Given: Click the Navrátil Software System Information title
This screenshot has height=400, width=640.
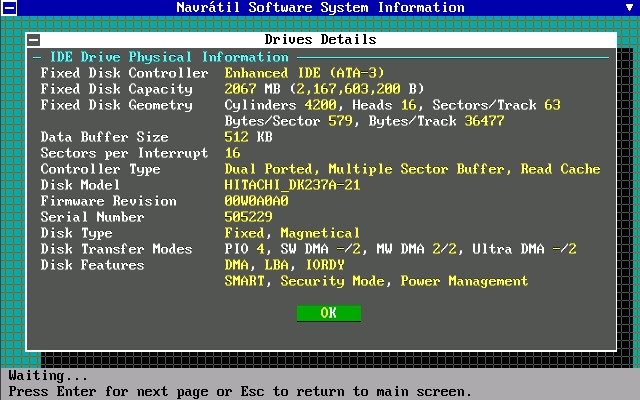Looking at the screenshot, I should [320, 7].
